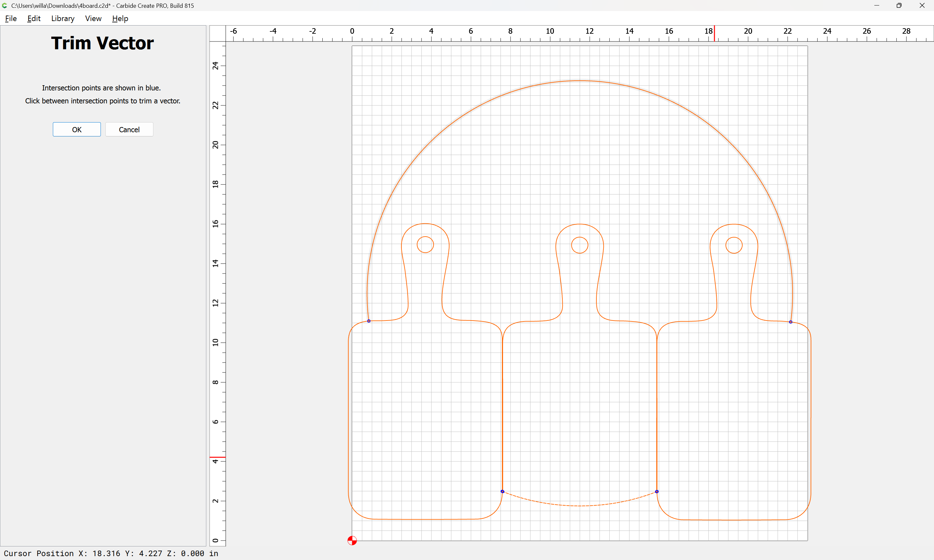This screenshot has width=934, height=560.
Task: Open the File menu
Action: [11, 18]
